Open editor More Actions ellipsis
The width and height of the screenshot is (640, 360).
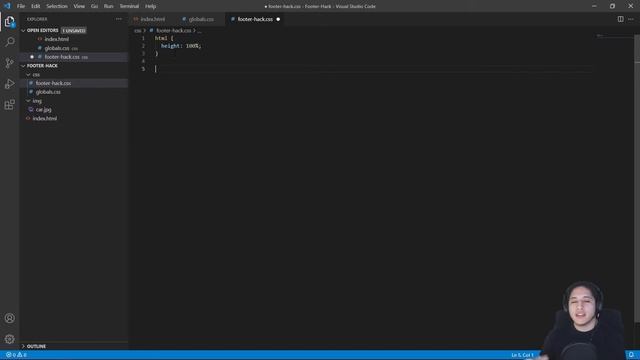[631, 19]
